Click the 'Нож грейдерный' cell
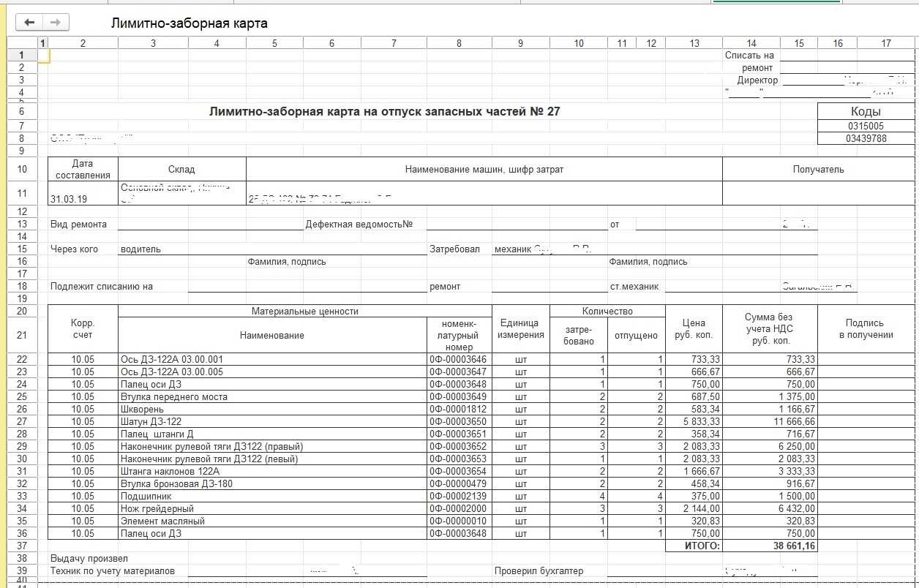 (x=272, y=508)
